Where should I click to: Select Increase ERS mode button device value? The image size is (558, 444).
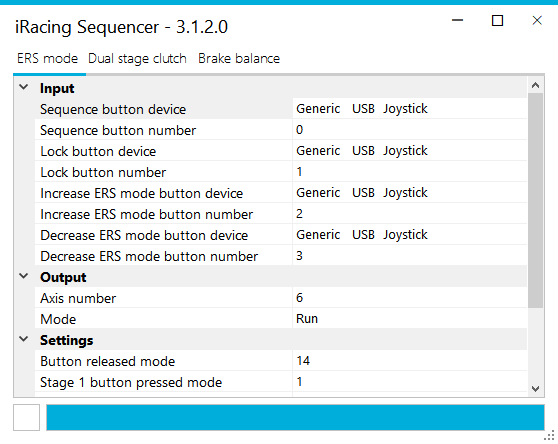pos(410,192)
